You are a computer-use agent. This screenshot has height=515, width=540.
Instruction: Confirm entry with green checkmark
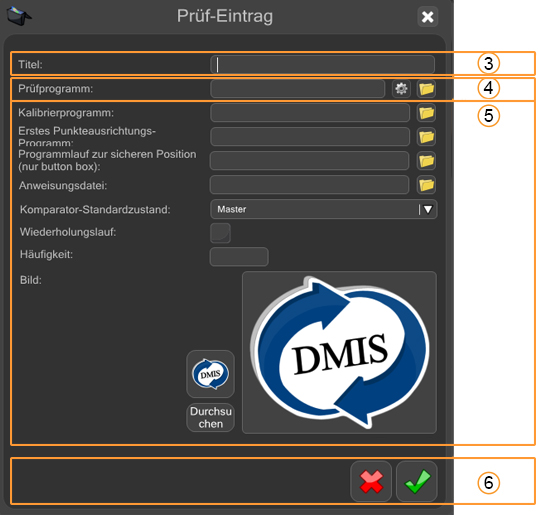(x=417, y=482)
